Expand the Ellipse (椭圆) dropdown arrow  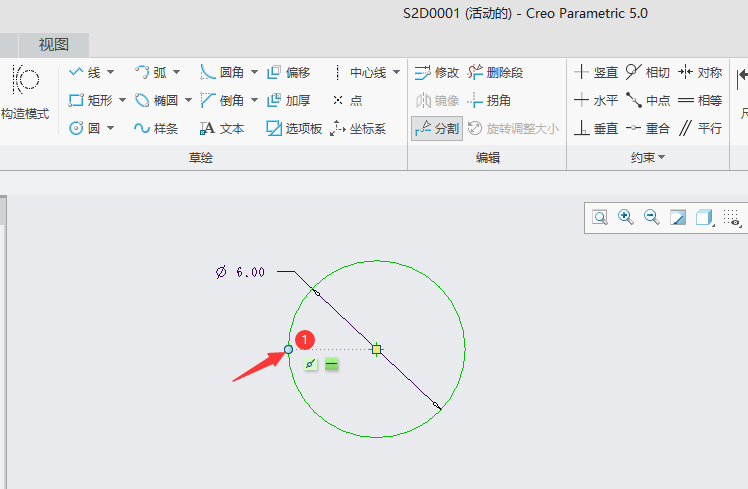188,100
